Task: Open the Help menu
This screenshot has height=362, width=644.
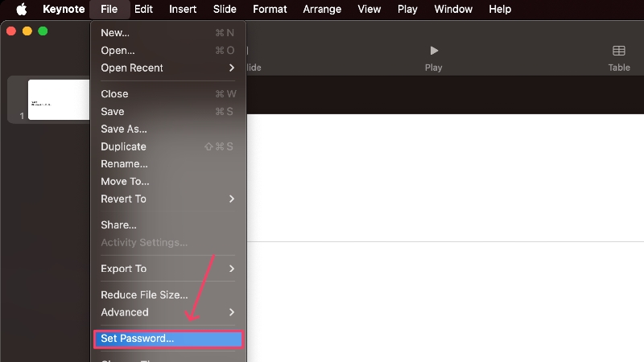Action: tap(500, 9)
